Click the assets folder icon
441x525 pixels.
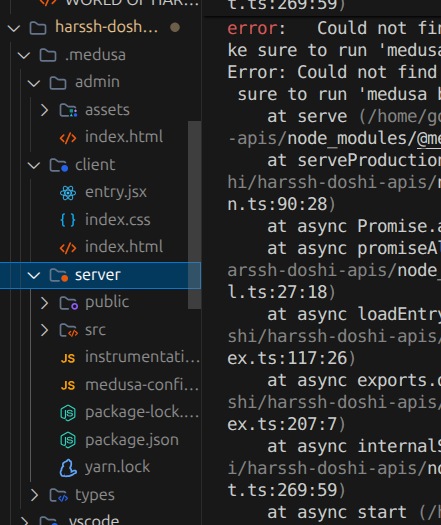pyautogui.click(x=68, y=110)
